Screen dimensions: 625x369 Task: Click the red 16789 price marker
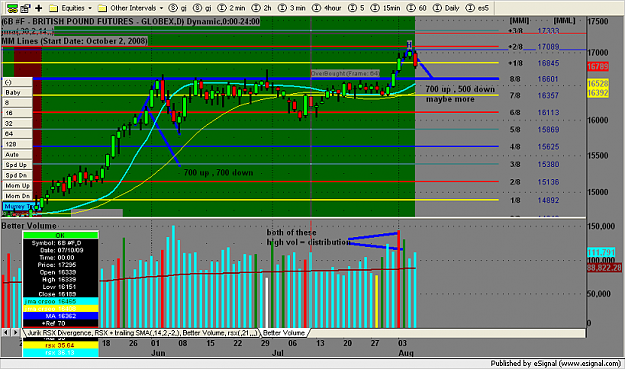[x=598, y=67]
